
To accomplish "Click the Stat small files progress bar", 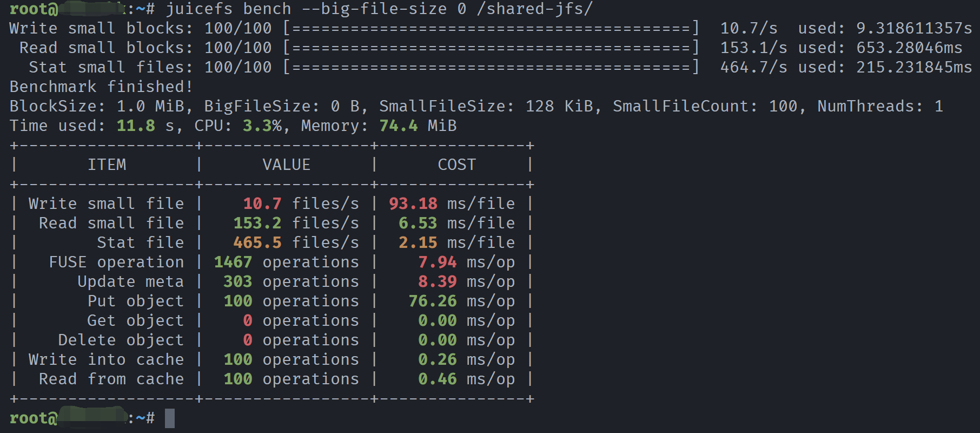I will (x=491, y=68).
